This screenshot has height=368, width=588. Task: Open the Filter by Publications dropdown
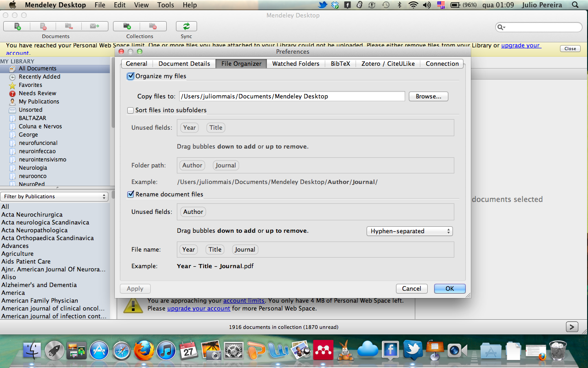coord(54,196)
